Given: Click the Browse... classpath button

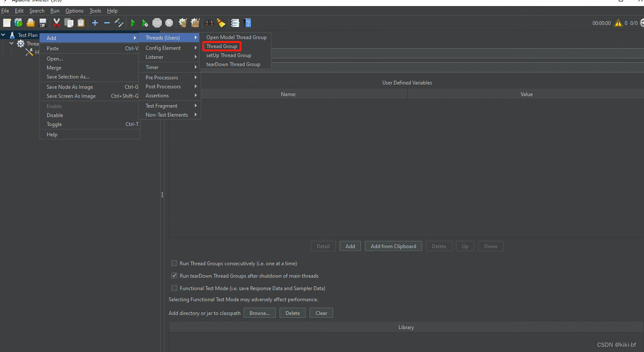Looking at the screenshot, I should (260, 313).
